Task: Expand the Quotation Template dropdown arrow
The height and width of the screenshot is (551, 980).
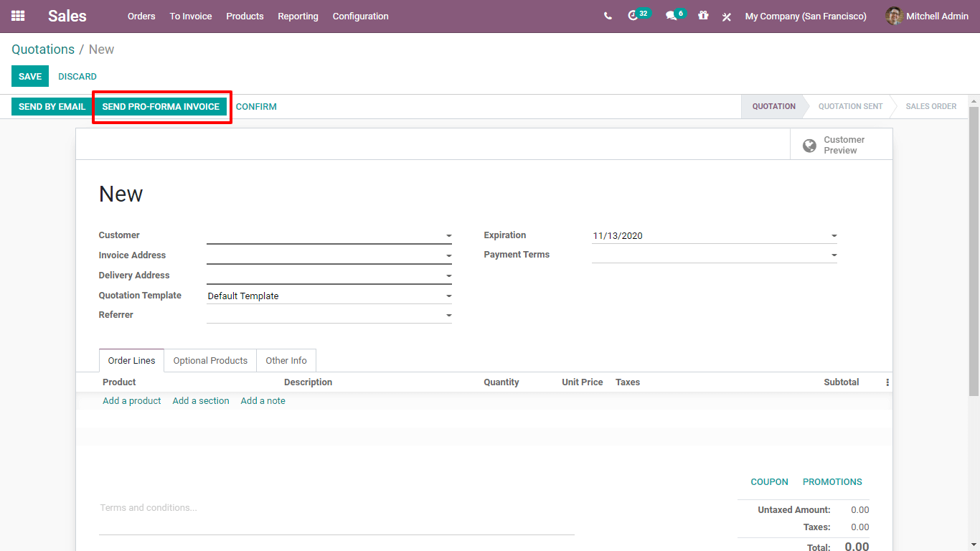Action: [448, 296]
